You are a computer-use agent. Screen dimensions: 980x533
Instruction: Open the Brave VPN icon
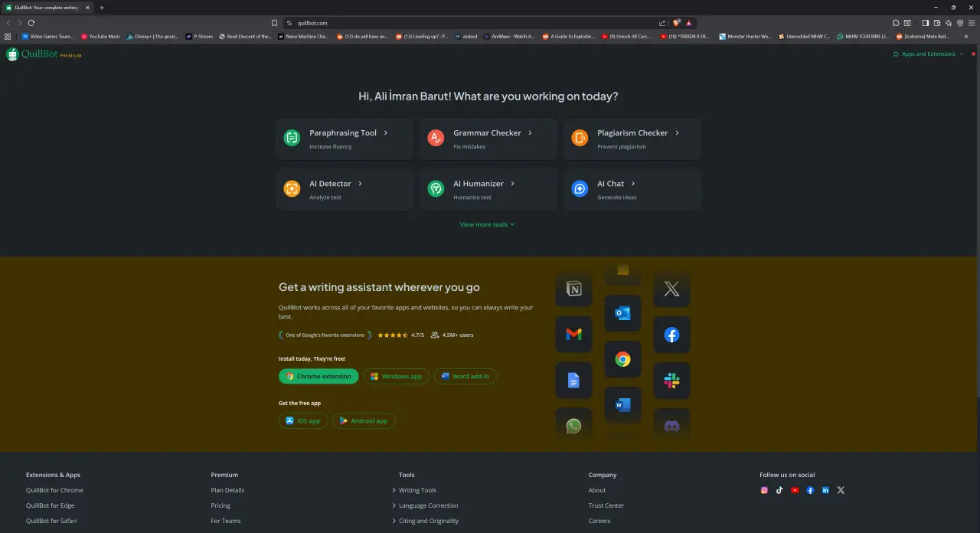tap(960, 23)
